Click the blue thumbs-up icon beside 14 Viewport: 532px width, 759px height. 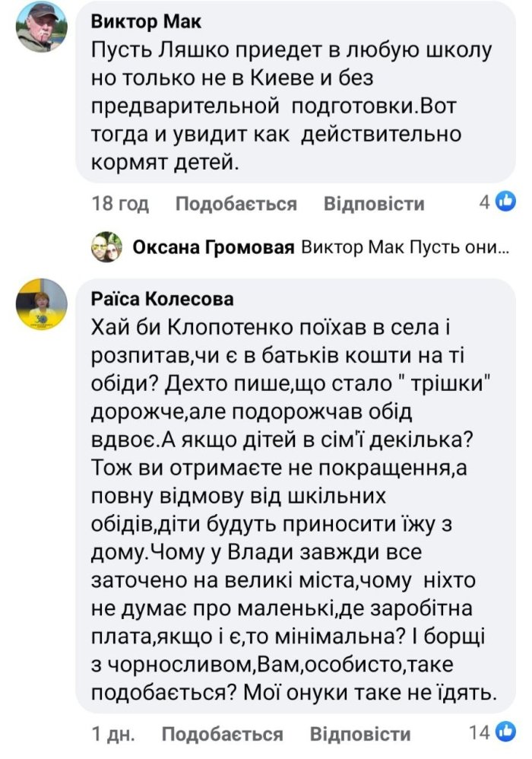pyautogui.click(x=505, y=732)
